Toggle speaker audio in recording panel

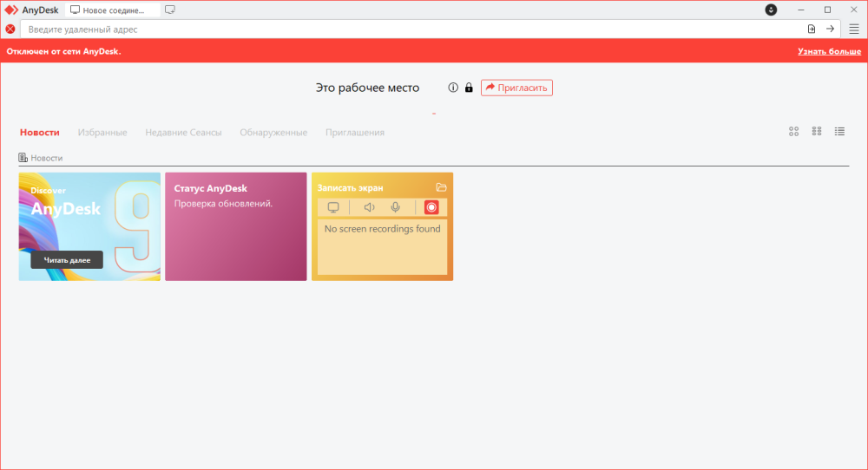coord(369,207)
